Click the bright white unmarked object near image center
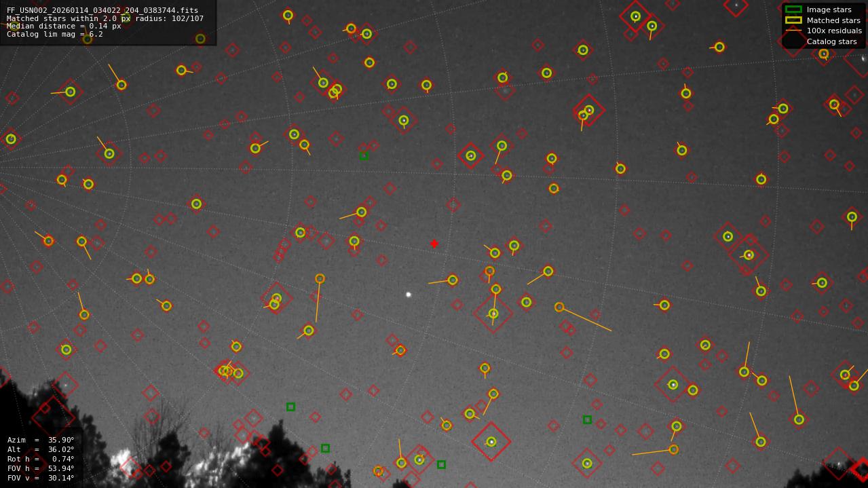The height and width of the screenshot is (488, 868). (x=409, y=295)
